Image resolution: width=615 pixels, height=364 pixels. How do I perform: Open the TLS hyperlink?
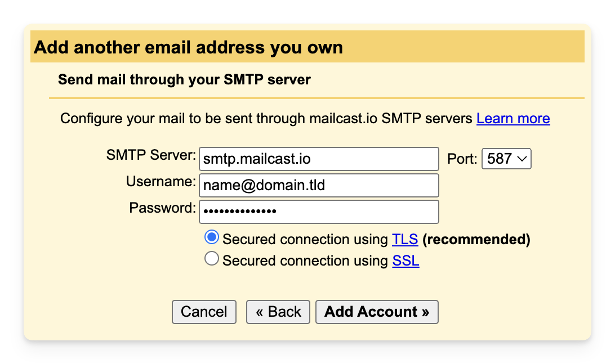405,239
